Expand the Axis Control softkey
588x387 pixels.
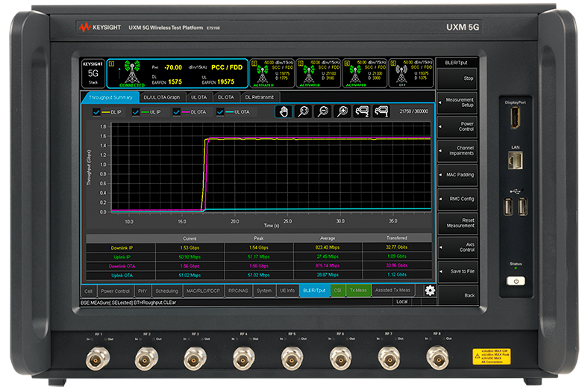tap(457, 247)
